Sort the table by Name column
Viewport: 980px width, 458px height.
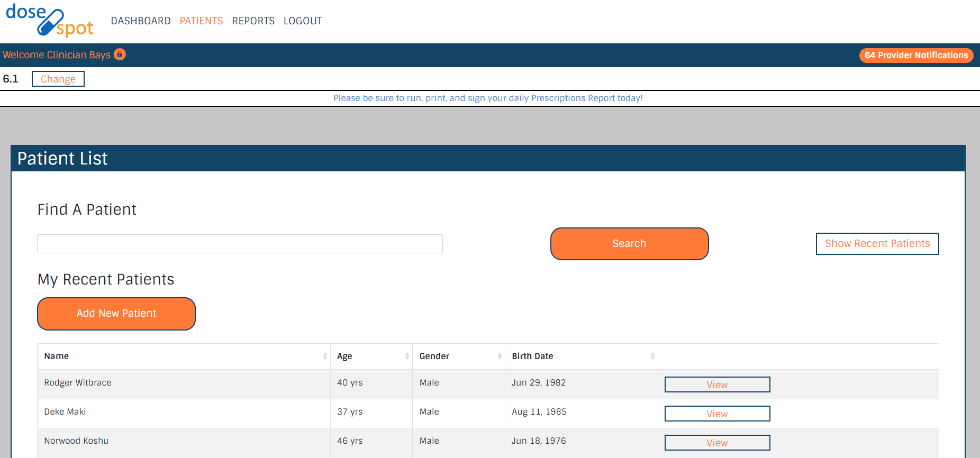click(57, 356)
